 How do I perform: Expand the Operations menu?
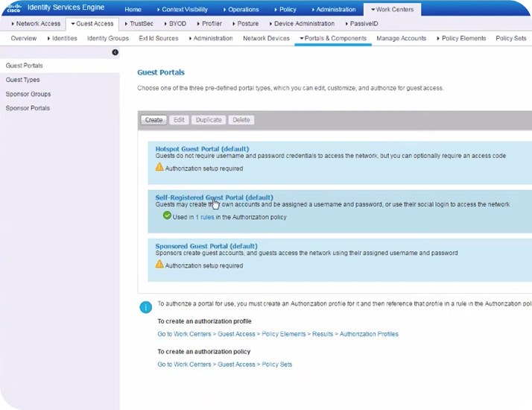[x=241, y=10]
